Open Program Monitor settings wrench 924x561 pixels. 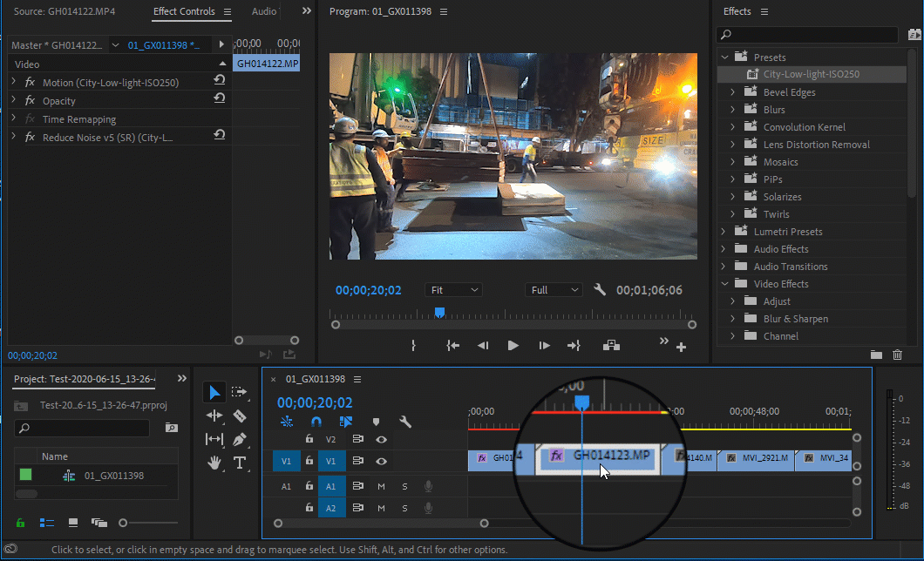600,290
